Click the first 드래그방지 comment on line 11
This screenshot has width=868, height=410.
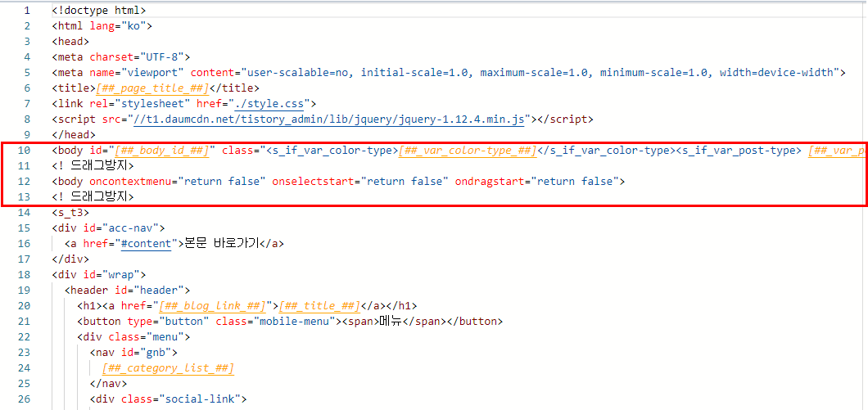tap(93, 165)
